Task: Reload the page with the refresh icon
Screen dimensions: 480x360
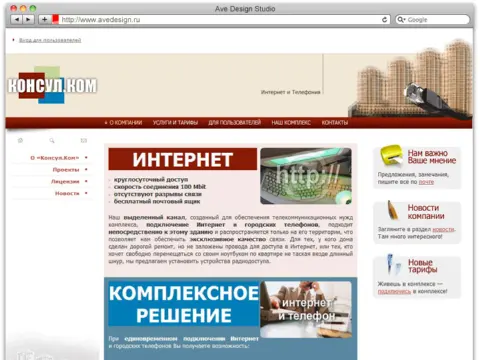Action: [x=384, y=20]
